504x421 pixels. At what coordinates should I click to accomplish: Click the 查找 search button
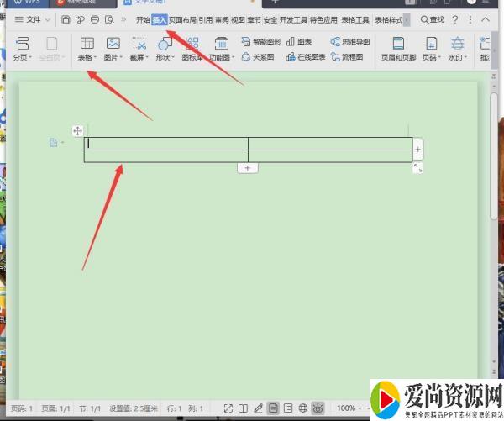click(433, 19)
